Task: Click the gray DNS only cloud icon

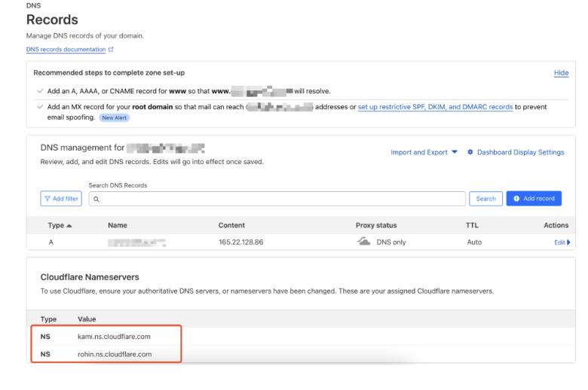Action: (365, 242)
